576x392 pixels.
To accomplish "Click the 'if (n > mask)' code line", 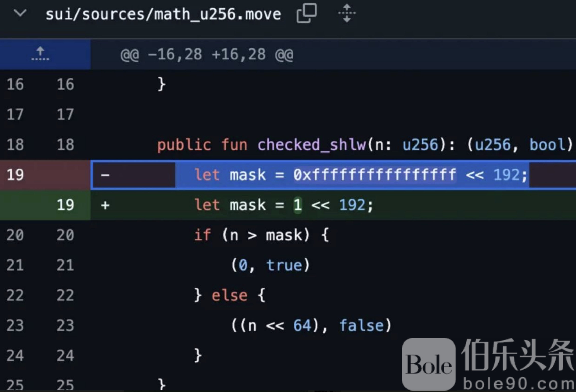I will 262,235.
